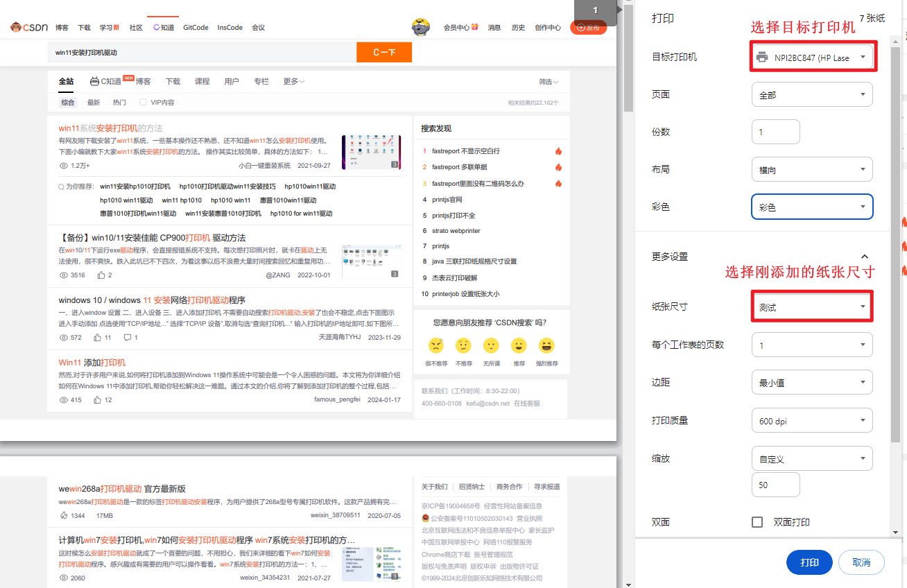
Task: Click the user avatar icon in preview header
Action: [420, 27]
